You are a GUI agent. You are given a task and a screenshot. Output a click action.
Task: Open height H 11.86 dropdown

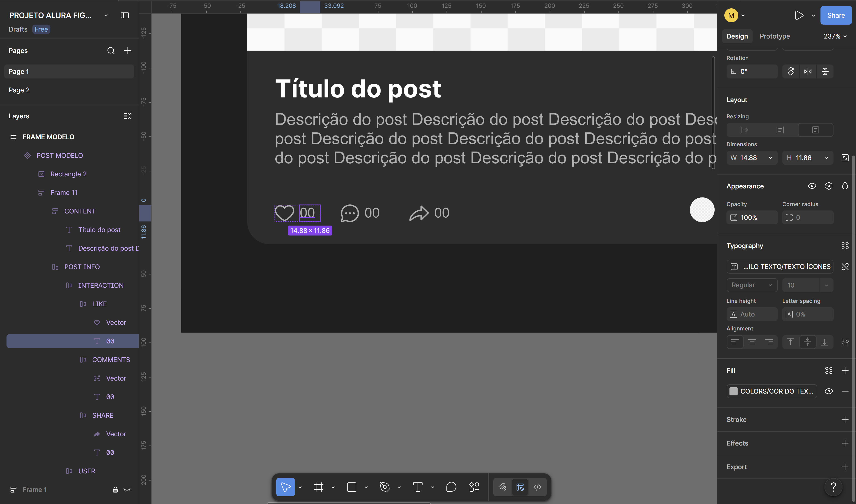[x=826, y=158]
